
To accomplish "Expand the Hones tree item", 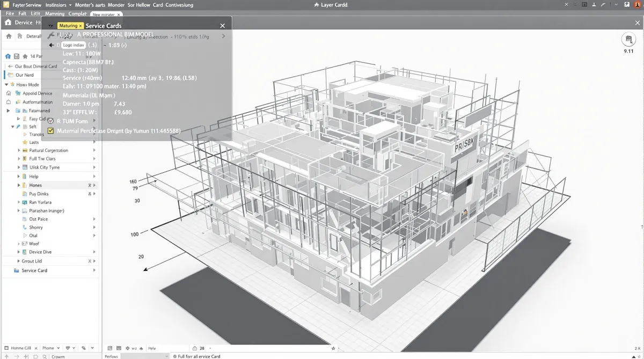I will click(x=18, y=185).
